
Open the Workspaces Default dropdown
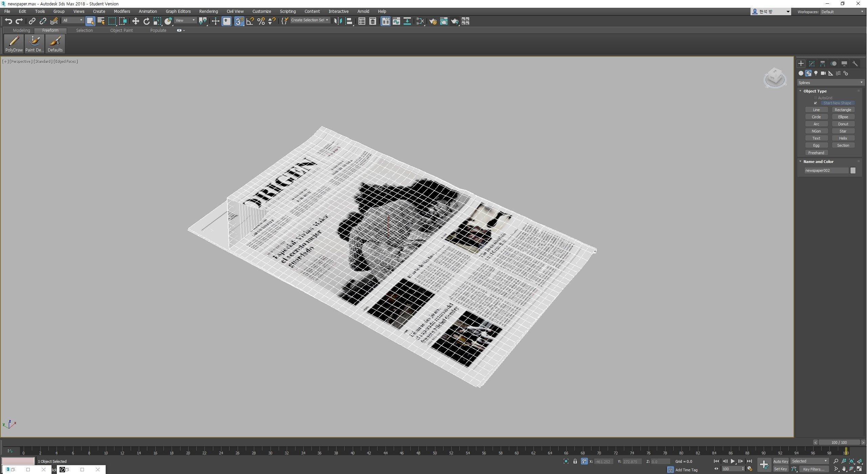point(843,12)
